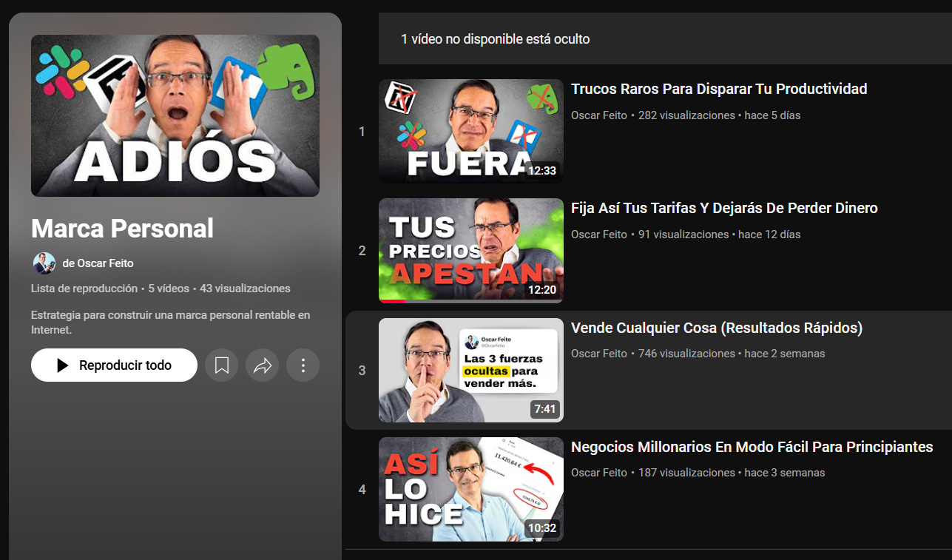Open 'Trucos Raros Para Disparar Tu Productividad'

719,90
